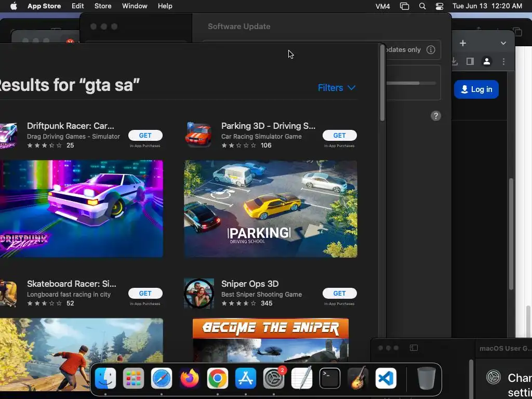Click the Apple menu logo
This screenshot has height=399, width=532.
(14, 6)
